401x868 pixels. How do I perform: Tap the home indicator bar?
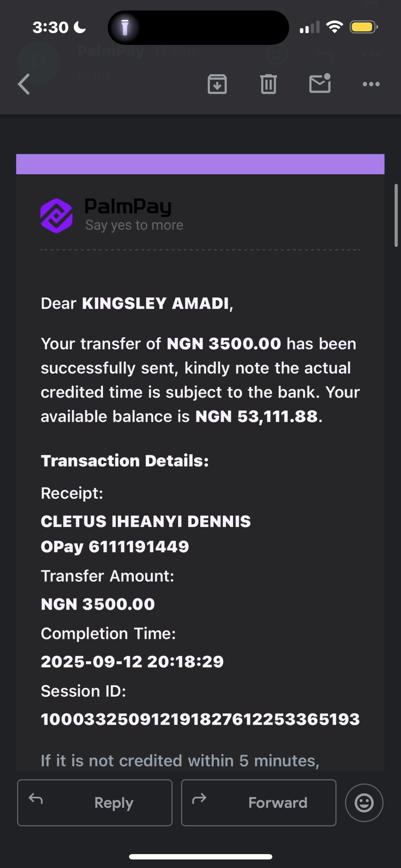201,857
